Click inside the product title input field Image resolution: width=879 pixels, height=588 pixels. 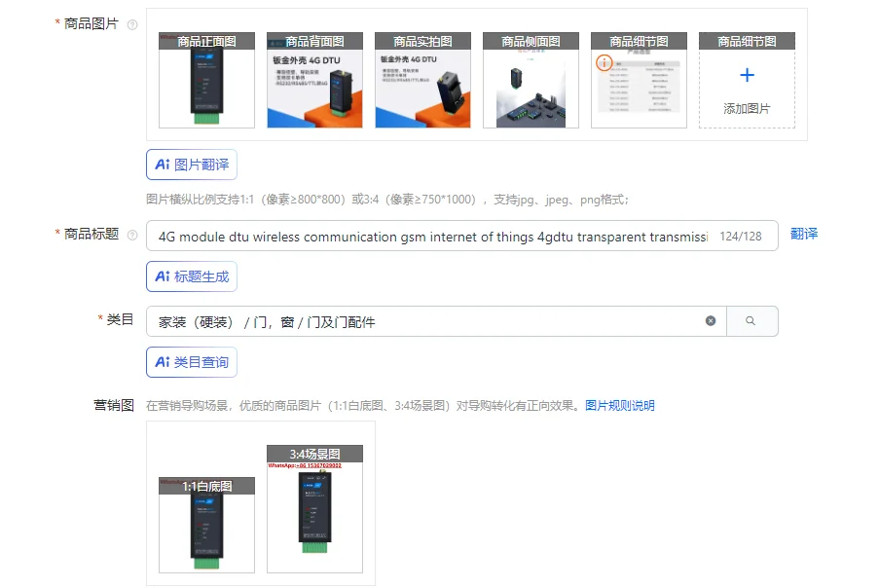tap(438, 235)
